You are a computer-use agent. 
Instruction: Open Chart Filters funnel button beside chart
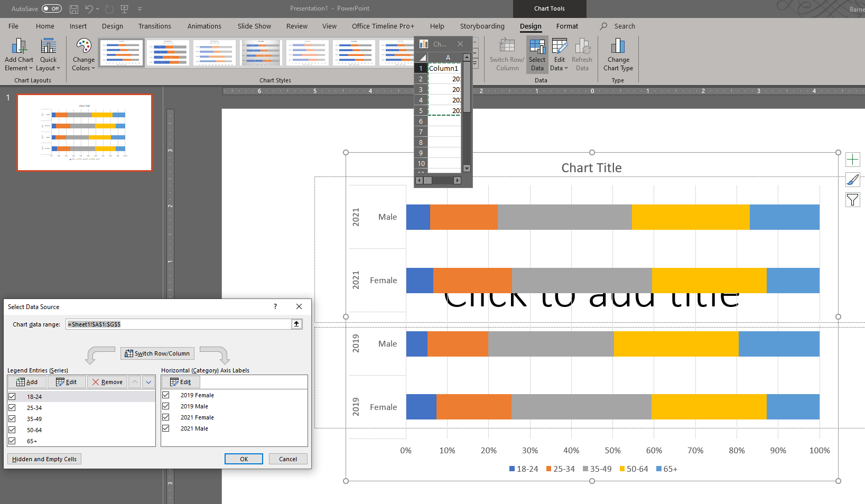853,200
